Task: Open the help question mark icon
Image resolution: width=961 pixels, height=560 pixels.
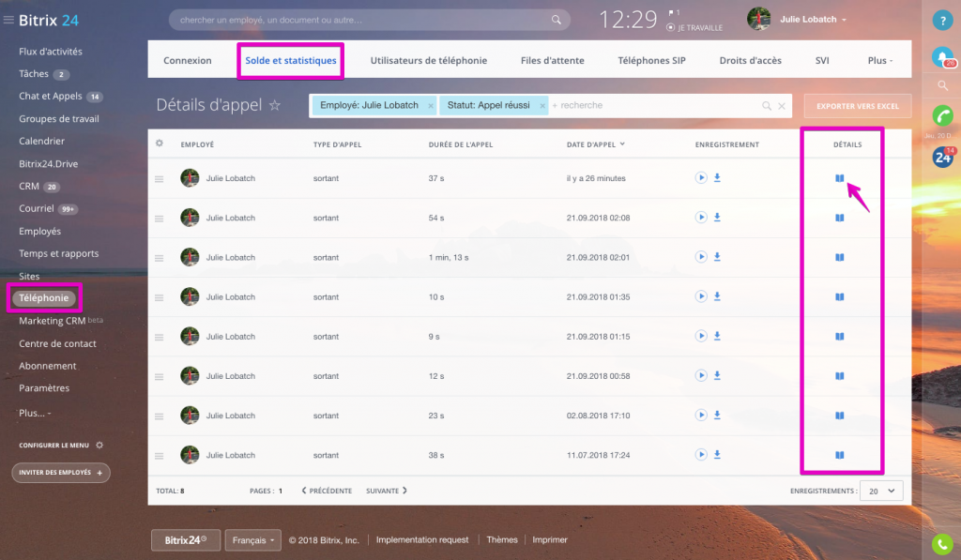Action: [942, 21]
